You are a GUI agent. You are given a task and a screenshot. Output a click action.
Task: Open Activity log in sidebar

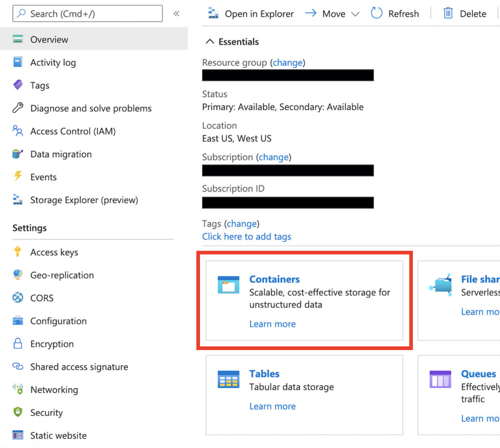pos(53,63)
